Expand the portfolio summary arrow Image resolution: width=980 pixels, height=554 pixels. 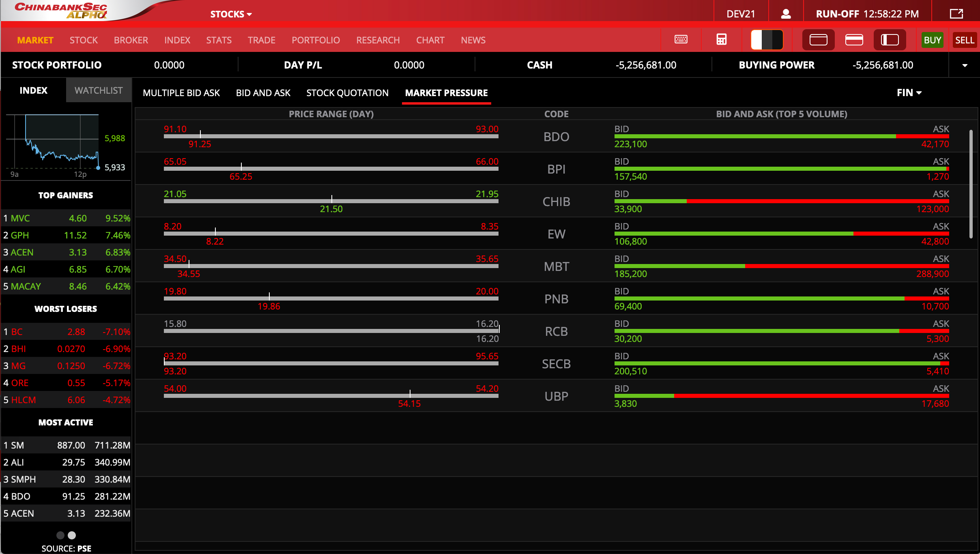click(x=965, y=65)
